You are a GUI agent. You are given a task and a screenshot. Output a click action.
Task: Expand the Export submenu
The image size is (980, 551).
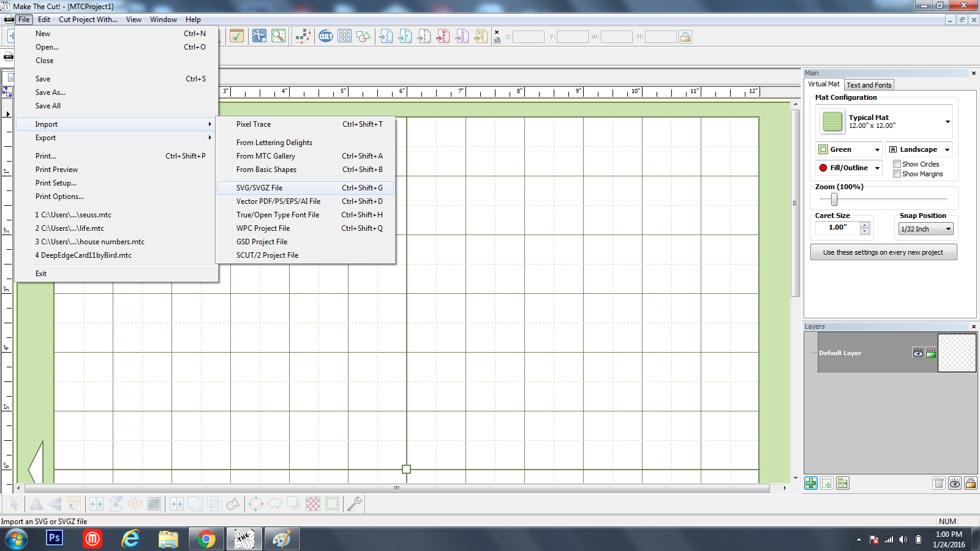(117, 138)
